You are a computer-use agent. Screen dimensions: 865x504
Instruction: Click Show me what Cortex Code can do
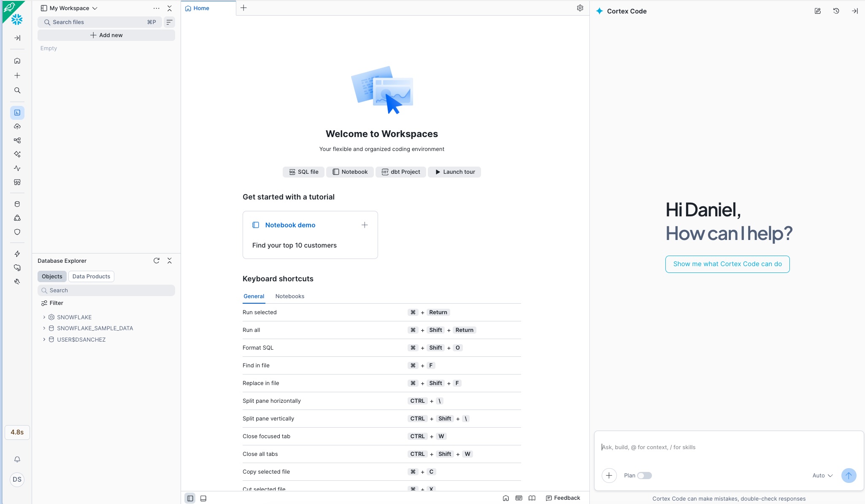(727, 264)
